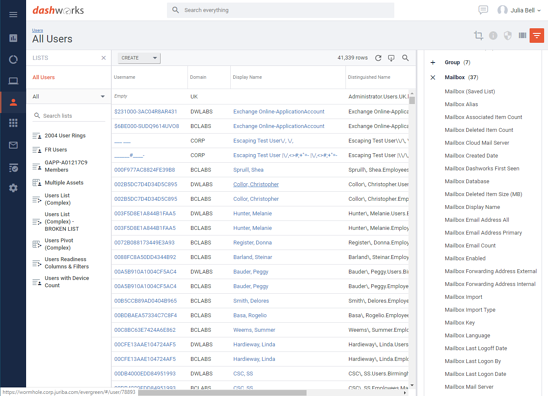This screenshot has height=396, width=548.
Task: Click the Search lists input field
Action: click(69, 116)
